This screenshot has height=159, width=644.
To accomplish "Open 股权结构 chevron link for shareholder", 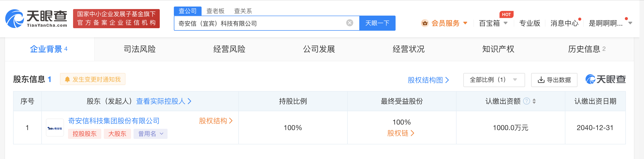I will point(216,121).
